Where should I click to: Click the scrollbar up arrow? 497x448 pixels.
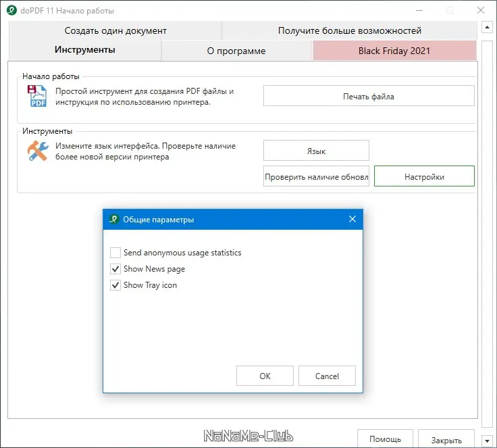(487, 27)
